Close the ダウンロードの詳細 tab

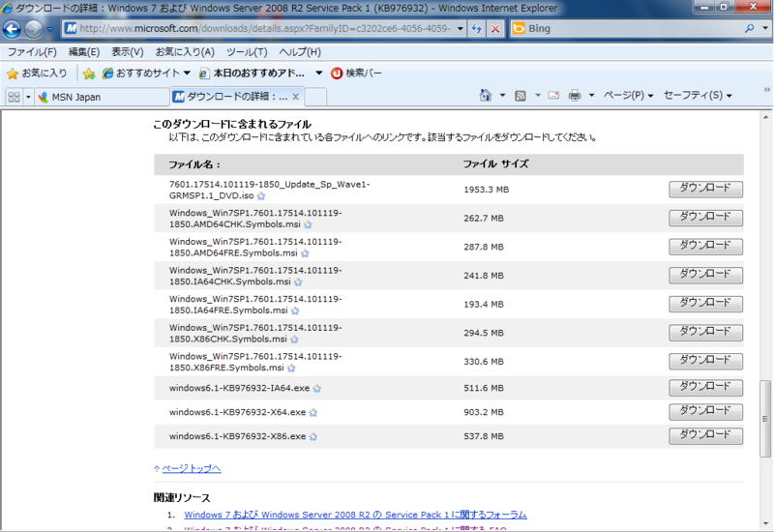(x=296, y=97)
